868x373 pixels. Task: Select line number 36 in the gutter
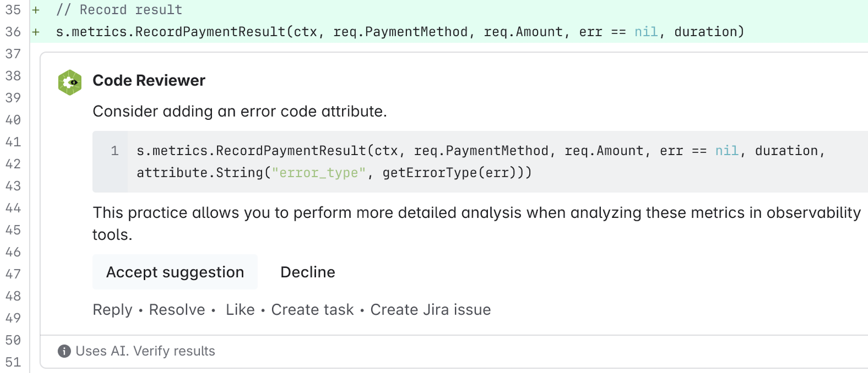pos(14,31)
